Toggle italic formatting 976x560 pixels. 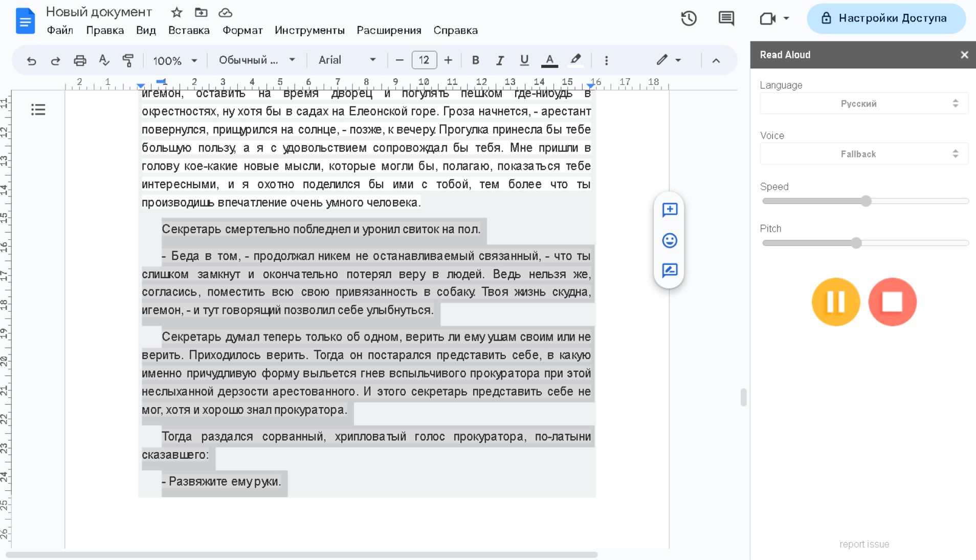(x=500, y=60)
